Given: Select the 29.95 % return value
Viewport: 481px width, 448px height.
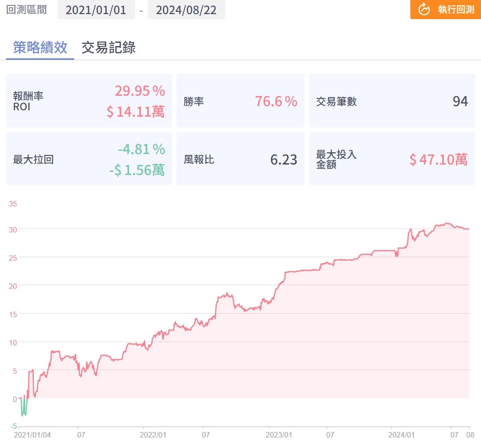Looking at the screenshot, I should pyautogui.click(x=140, y=91).
